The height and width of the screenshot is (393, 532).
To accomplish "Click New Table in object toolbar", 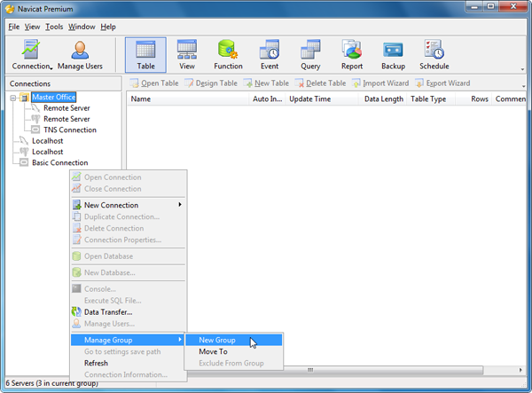I will (266, 83).
